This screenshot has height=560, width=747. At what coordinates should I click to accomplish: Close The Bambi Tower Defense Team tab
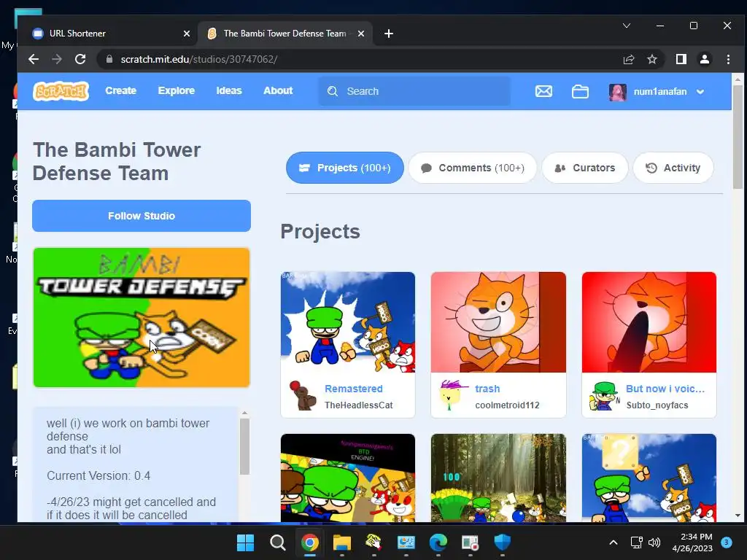(x=361, y=34)
